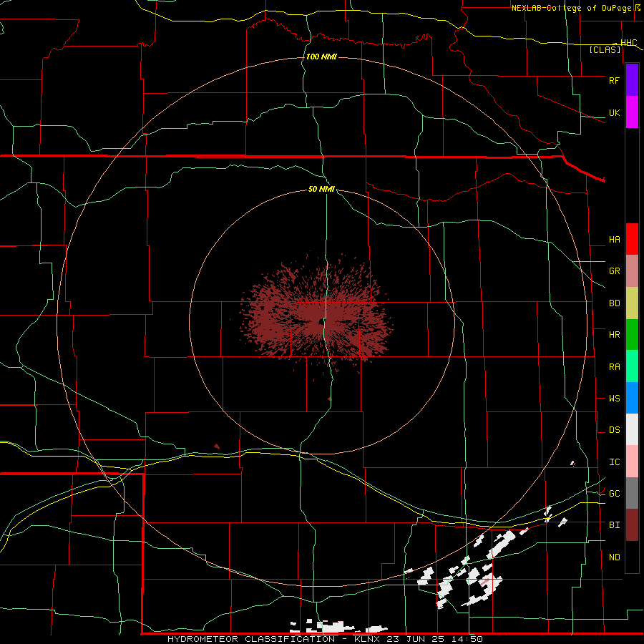The image size is (644, 644).
Task: Click the RA legend label
Action: pyautogui.click(x=614, y=367)
